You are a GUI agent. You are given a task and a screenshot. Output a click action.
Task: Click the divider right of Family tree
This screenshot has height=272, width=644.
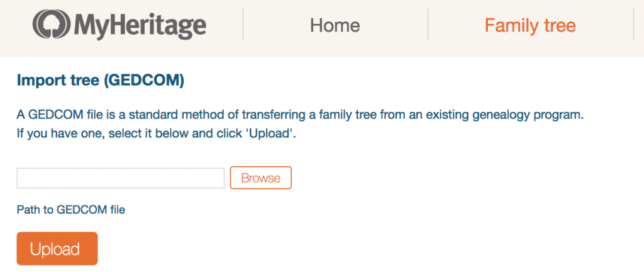point(634,25)
